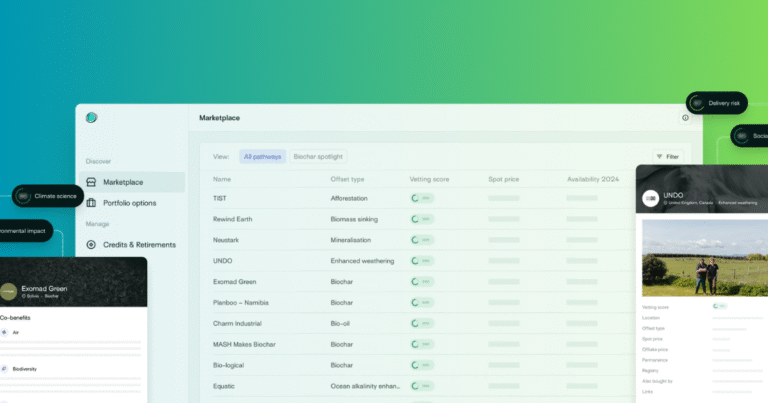Click the info icon in Marketplace header
768x403 pixels.
685,118
